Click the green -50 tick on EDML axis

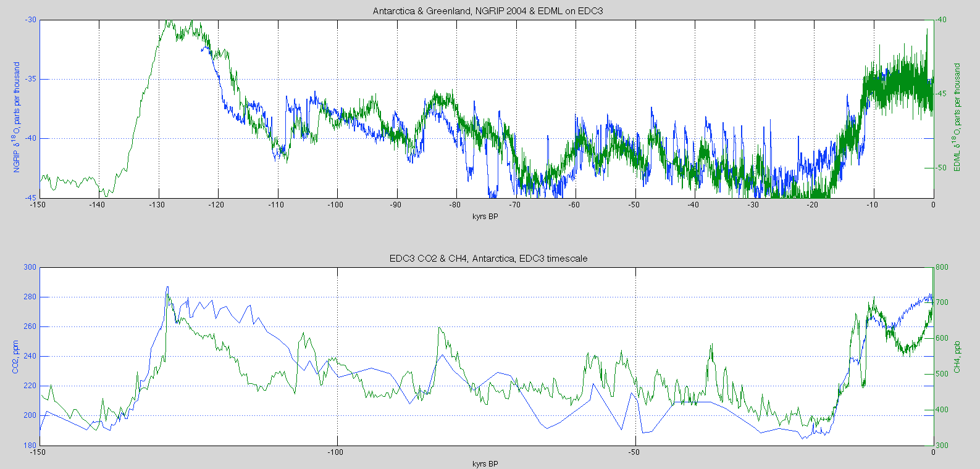pyautogui.click(x=941, y=168)
